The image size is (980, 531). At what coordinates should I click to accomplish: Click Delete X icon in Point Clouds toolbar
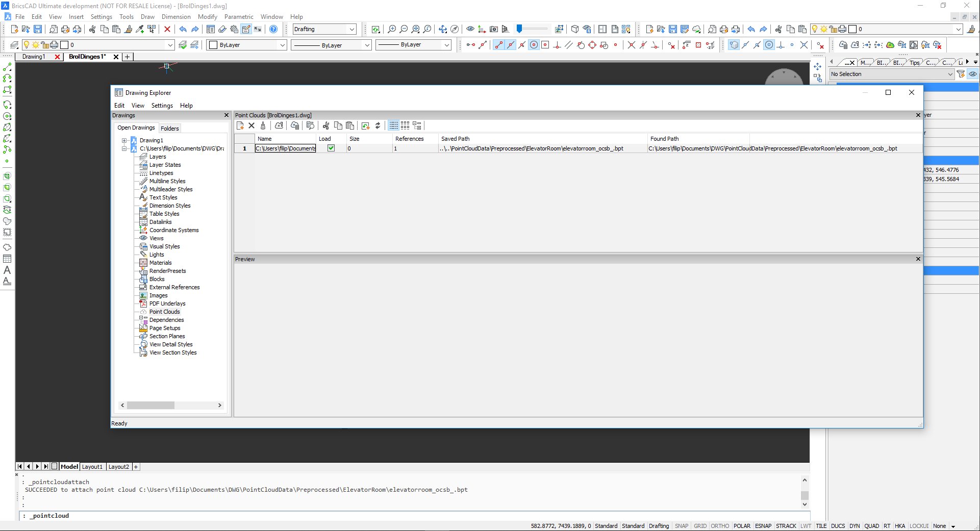click(x=252, y=125)
